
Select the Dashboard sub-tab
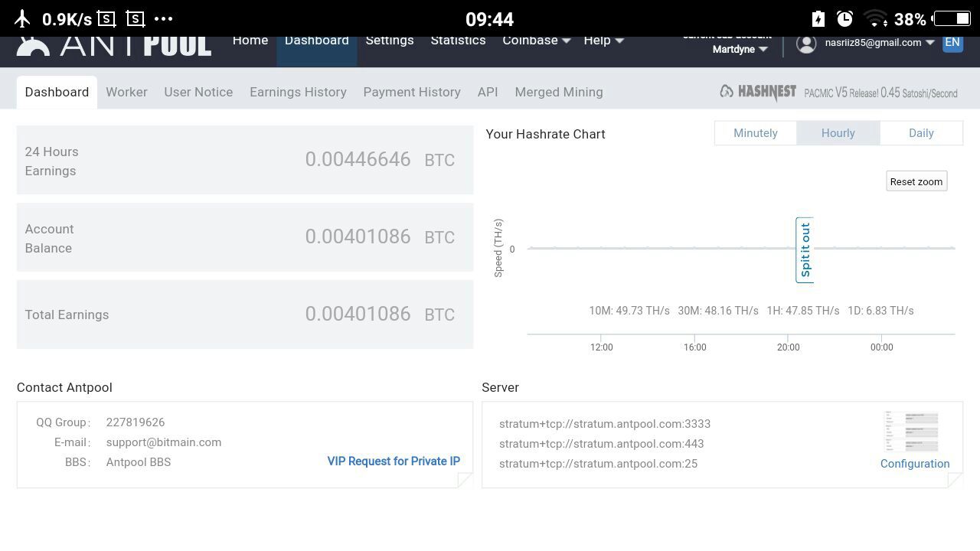pyautogui.click(x=57, y=92)
